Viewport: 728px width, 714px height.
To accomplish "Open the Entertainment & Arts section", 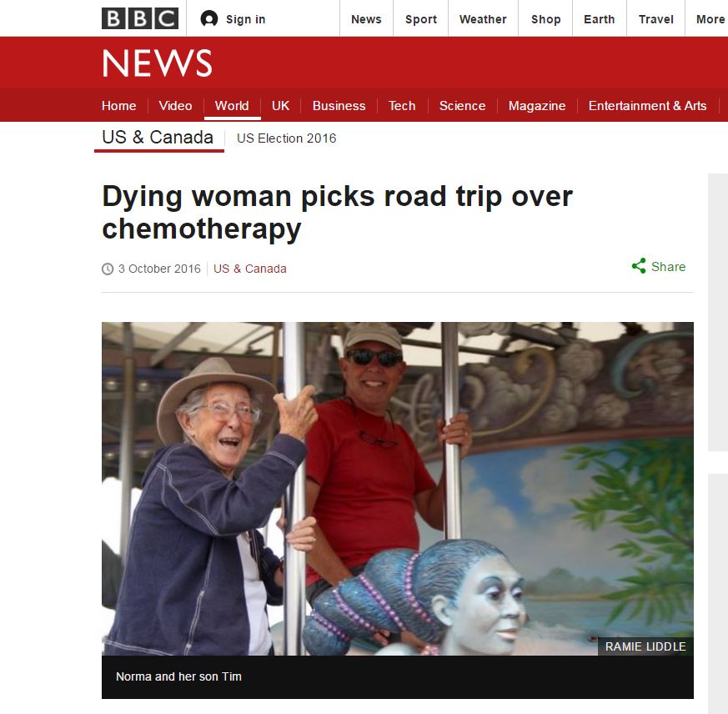I will pos(647,106).
